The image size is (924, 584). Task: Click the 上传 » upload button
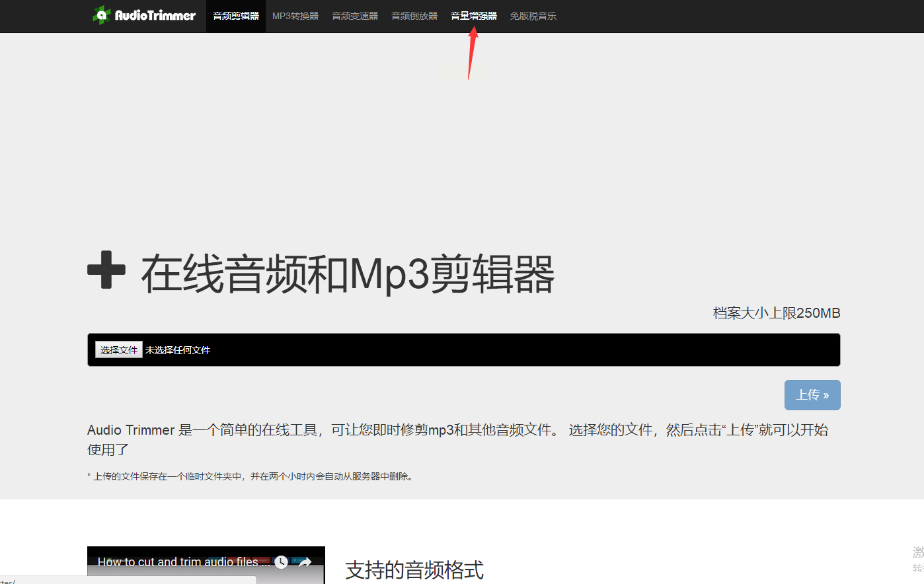click(812, 395)
